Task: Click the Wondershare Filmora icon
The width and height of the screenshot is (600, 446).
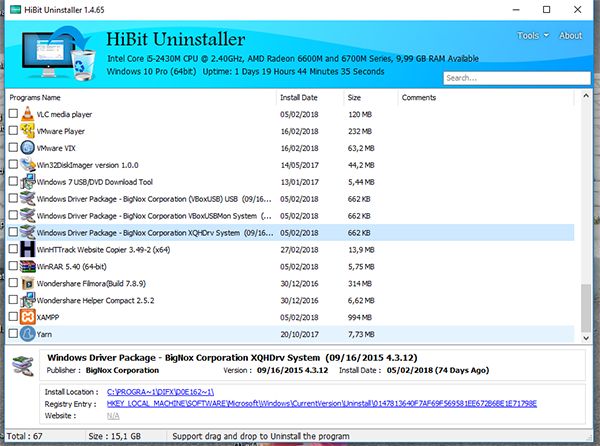Action: (27, 283)
